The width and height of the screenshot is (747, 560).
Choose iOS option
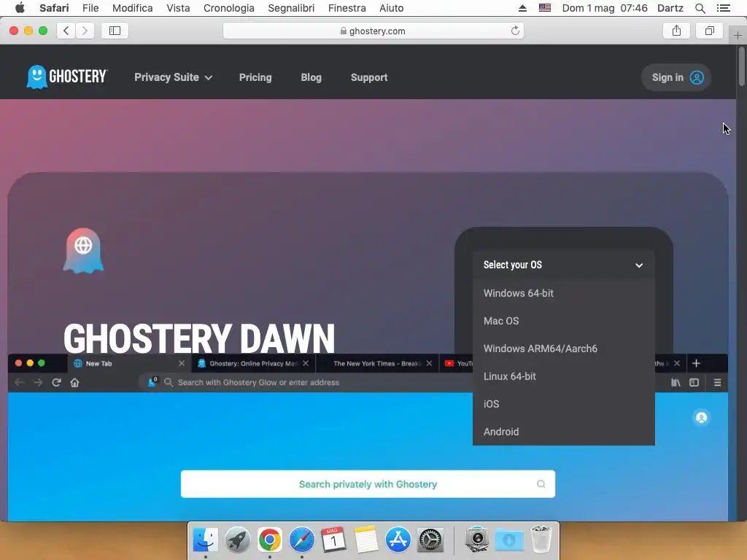click(564, 404)
